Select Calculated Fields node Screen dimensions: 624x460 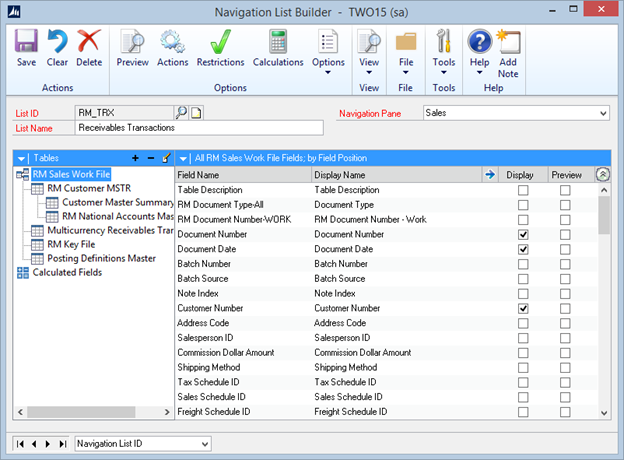click(67, 272)
